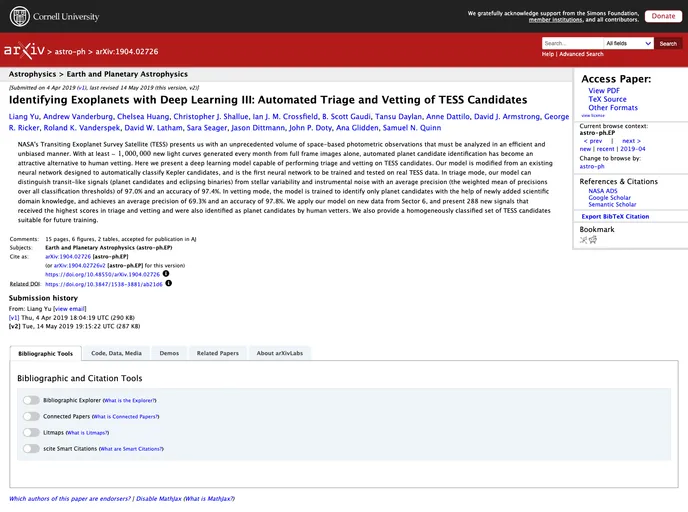
Task: Change browse context to astro-ph
Action: 592,166
